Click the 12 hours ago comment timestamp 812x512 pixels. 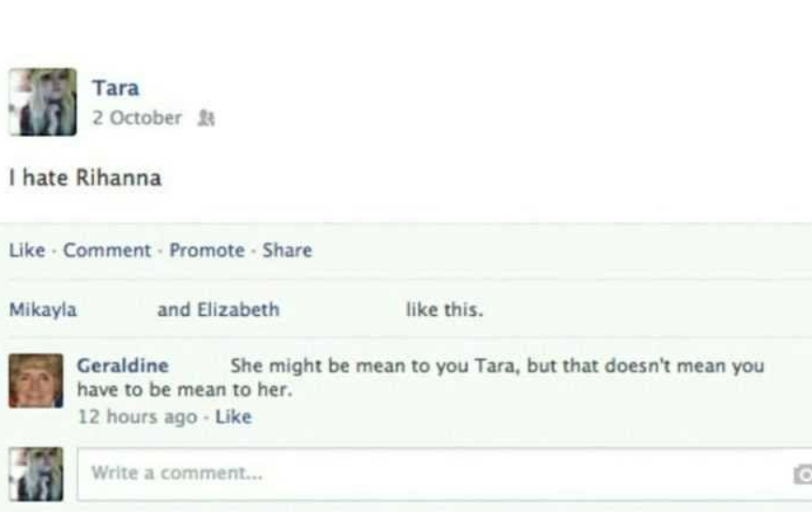(x=137, y=416)
